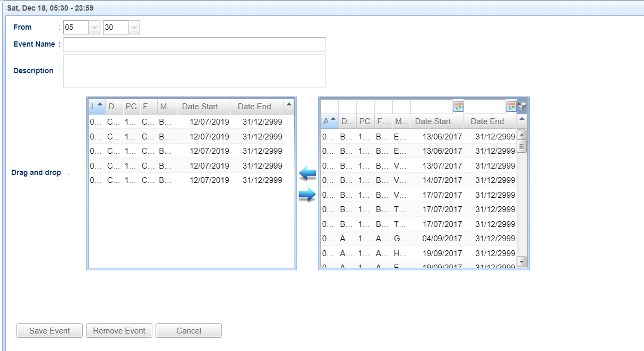Click the funnel filter icon in right grid

pos(522,107)
